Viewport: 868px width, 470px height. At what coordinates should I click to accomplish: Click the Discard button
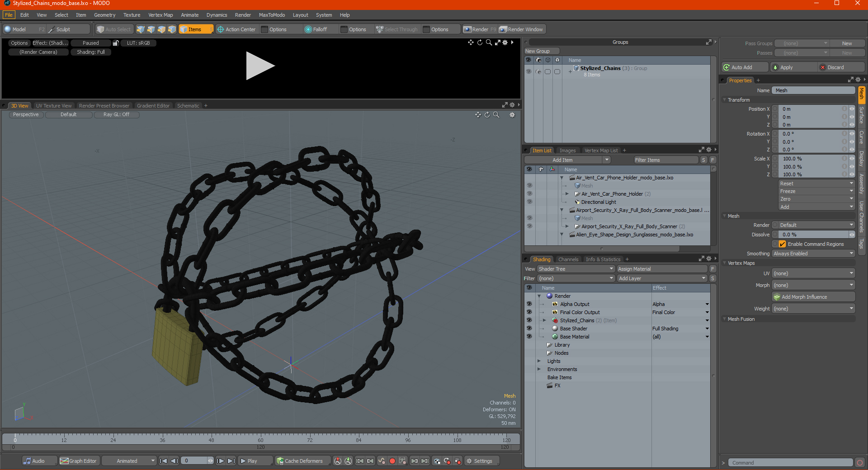click(841, 67)
